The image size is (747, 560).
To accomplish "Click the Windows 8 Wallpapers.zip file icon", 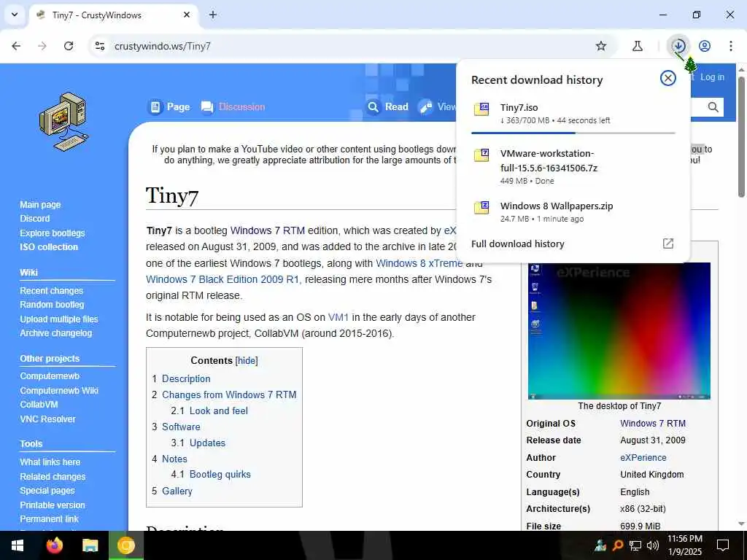I will 481,208.
